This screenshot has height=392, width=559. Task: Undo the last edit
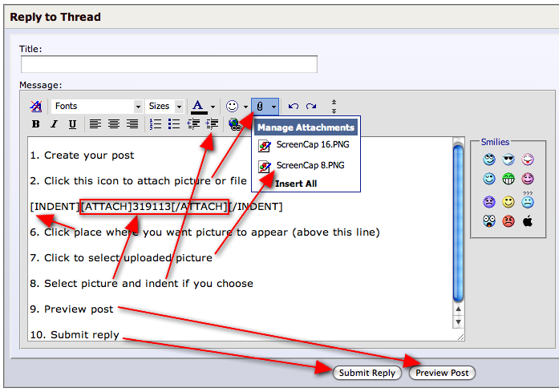click(293, 106)
